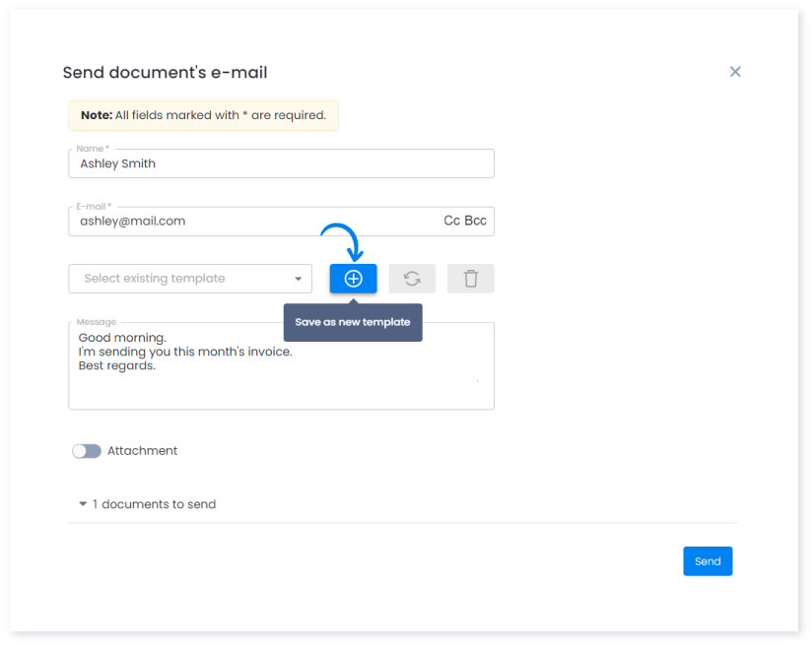Viewport: 812px width, 646px height.
Task: Select the trash can next to refresh icon
Action: pyautogui.click(x=470, y=279)
